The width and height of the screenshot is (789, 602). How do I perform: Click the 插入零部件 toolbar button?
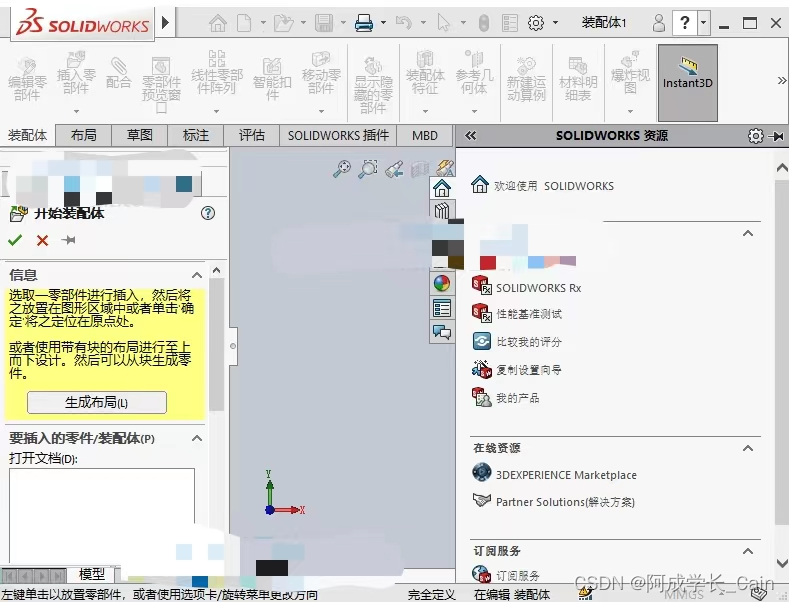(76, 81)
